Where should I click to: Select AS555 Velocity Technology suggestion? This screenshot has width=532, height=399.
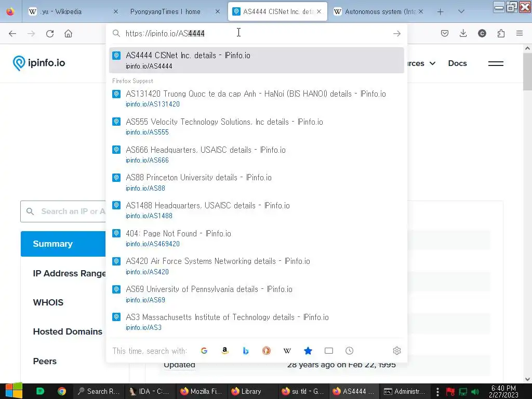[x=257, y=127]
